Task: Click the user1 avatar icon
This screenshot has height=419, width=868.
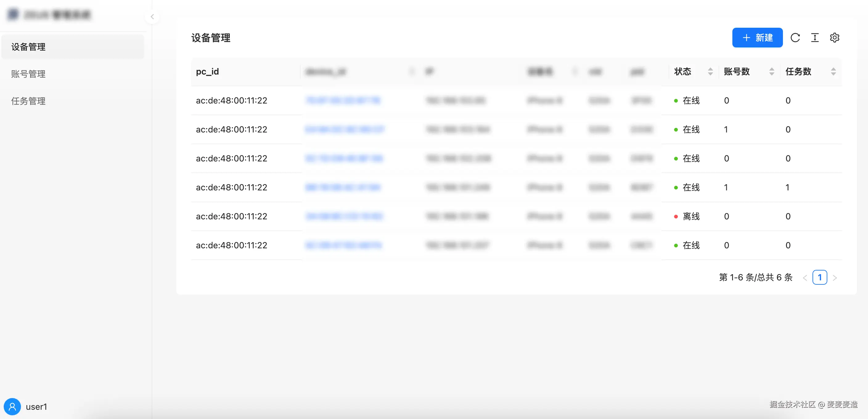Action: (12, 407)
